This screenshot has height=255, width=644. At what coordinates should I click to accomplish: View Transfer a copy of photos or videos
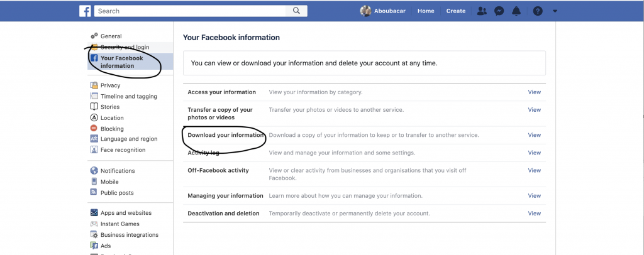[x=535, y=110]
